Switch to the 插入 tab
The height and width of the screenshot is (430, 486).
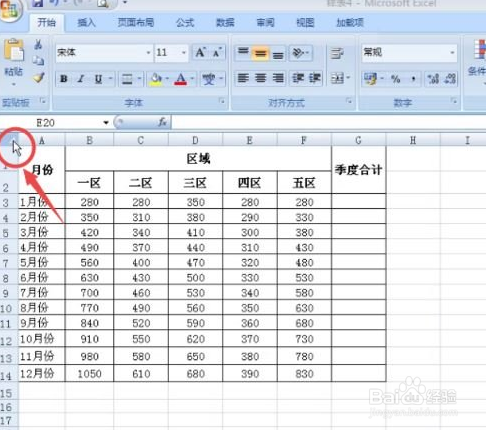click(x=87, y=23)
